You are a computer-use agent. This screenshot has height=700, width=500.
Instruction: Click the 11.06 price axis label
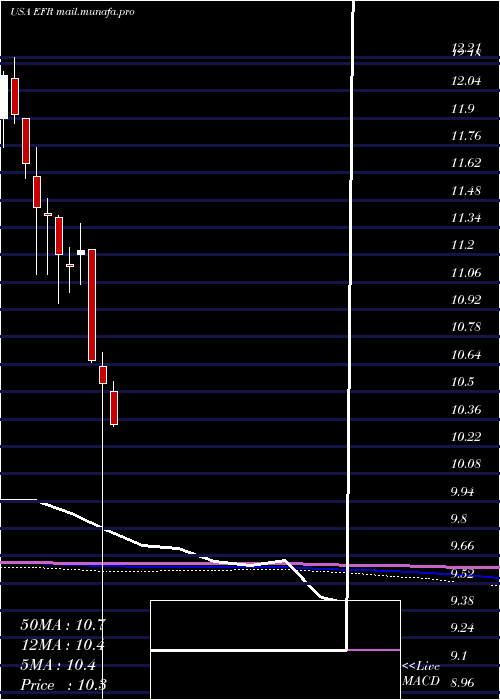click(x=467, y=272)
